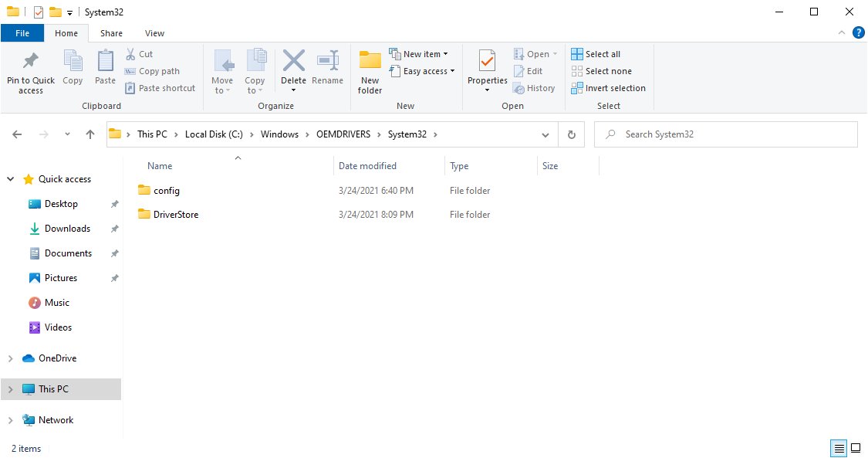Click the Cut scissors command
This screenshot has width=868, height=458.
tap(139, 54)
